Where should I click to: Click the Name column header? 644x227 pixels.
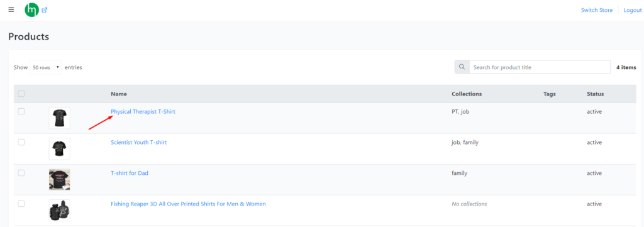click(119, 94)
